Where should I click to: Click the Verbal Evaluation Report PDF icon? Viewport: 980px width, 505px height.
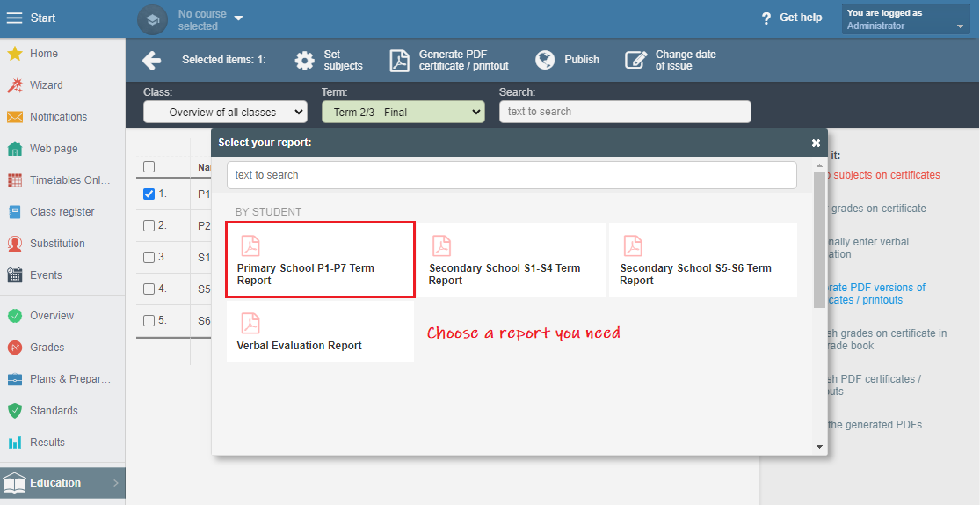click(250, 323)
